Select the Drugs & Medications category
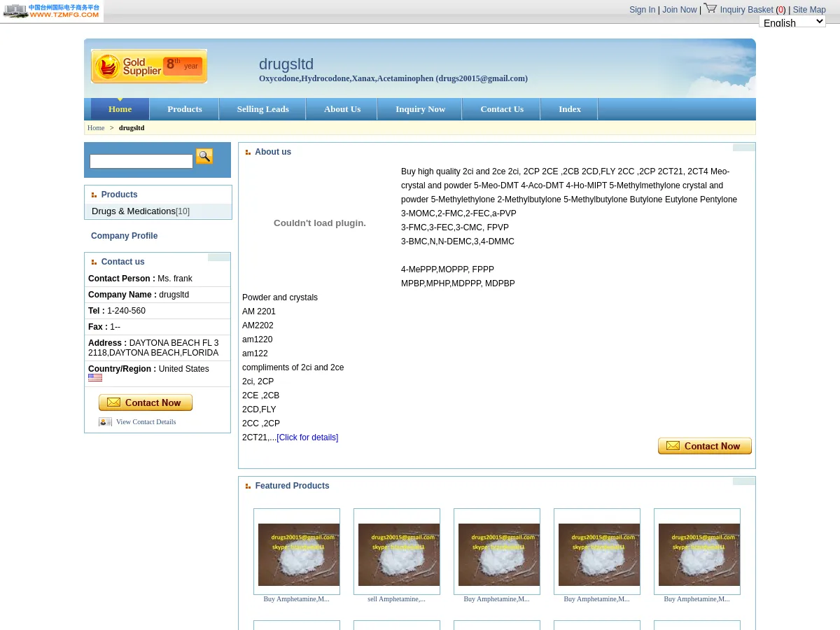840x630 pixels. (x=134, y=211)
